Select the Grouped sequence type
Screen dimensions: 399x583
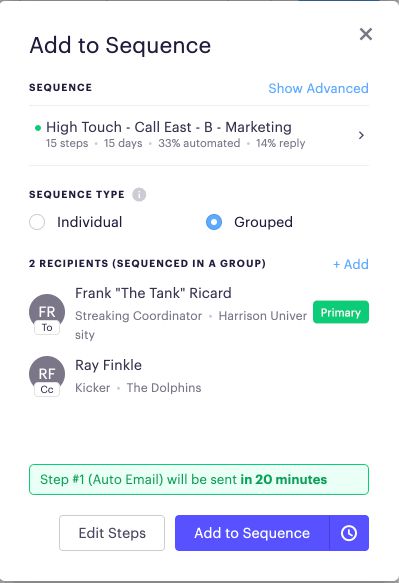pyautogui.click(x=214, y=222)
